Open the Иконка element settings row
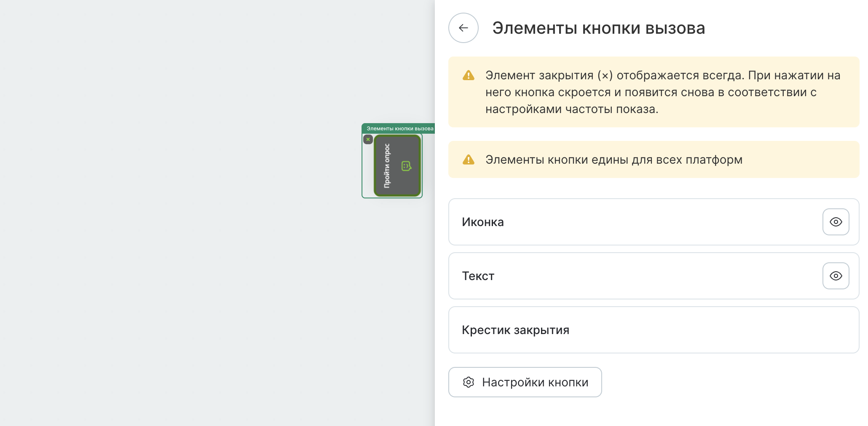This screenshot has height=426, width=868. 654,222
